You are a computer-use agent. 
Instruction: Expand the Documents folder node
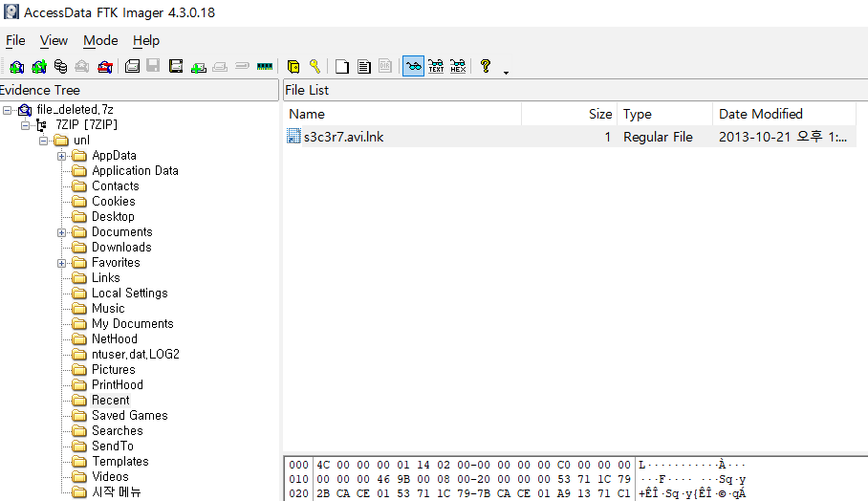(62, 232)
